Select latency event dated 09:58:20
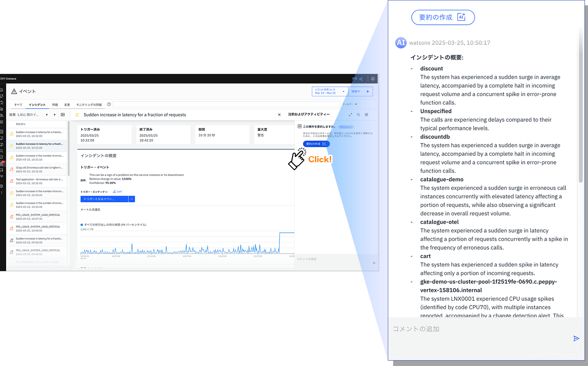This screenshot has width=588, height=366. coord(37,240)
